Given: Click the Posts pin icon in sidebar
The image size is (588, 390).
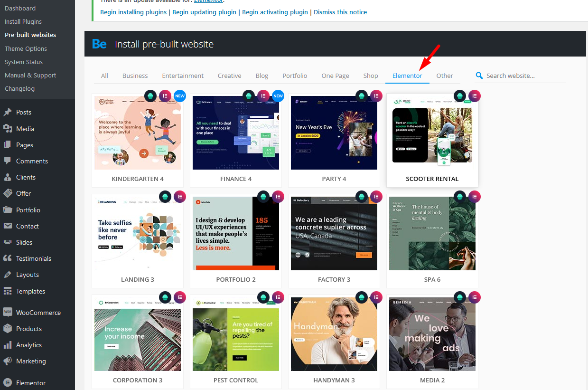Looking at the screenshot, I should coord(8,113).
